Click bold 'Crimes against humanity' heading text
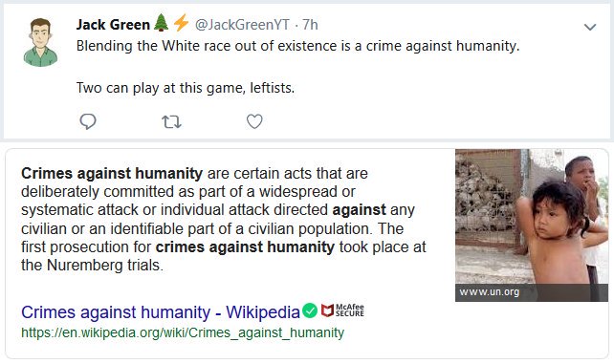 tap(112, 173)
